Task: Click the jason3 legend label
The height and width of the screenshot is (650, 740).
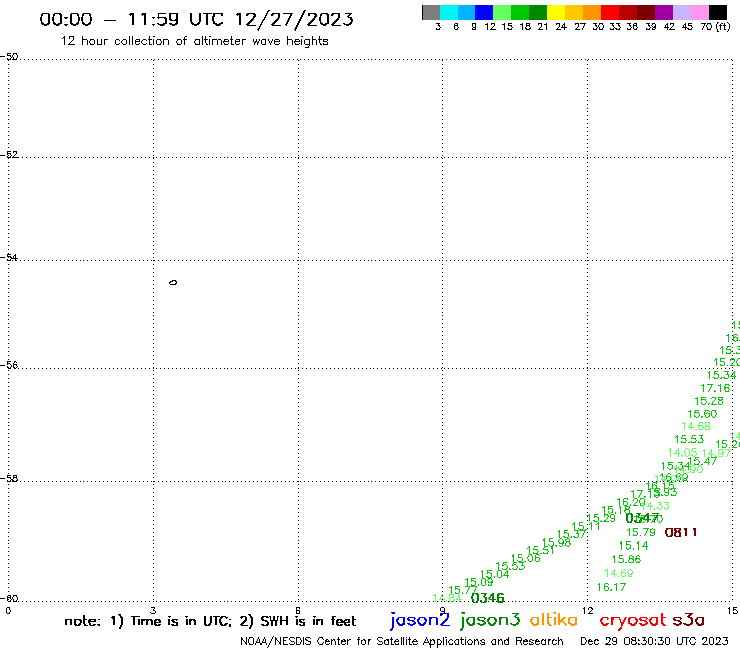Action: [490, 620]
